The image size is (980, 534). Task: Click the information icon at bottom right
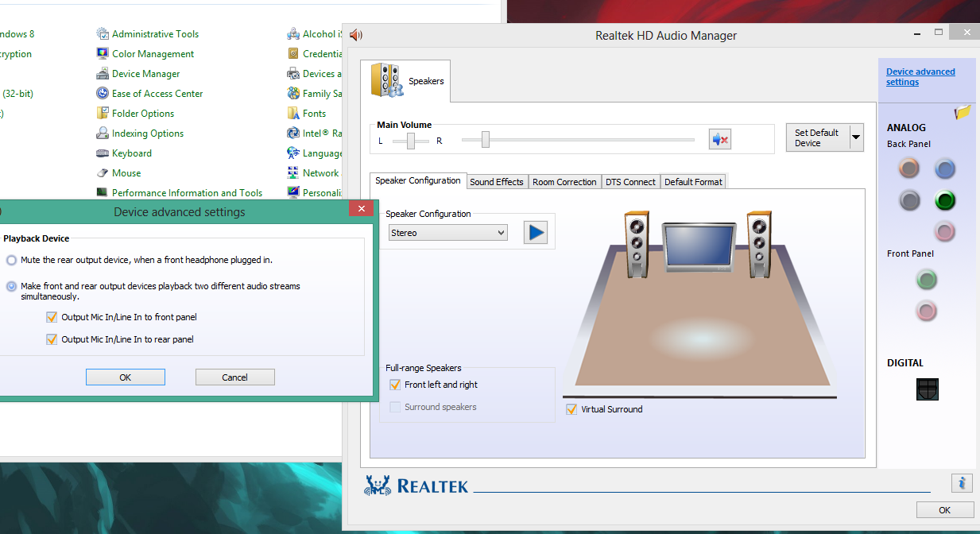pos(962,482)
